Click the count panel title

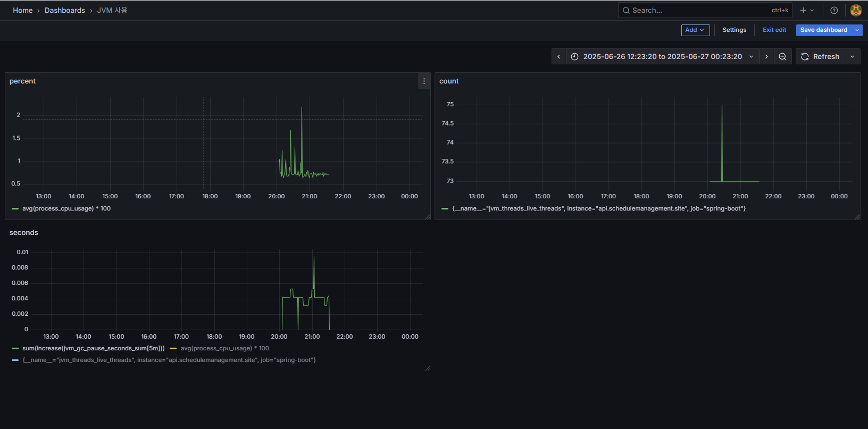(449, 81)
